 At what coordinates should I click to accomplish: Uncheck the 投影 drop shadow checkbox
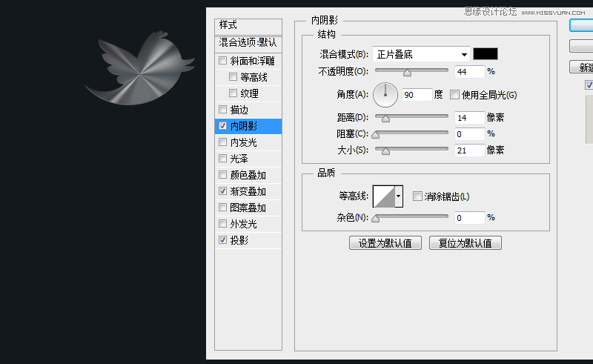pyautogui.click(x=223, y=240)
